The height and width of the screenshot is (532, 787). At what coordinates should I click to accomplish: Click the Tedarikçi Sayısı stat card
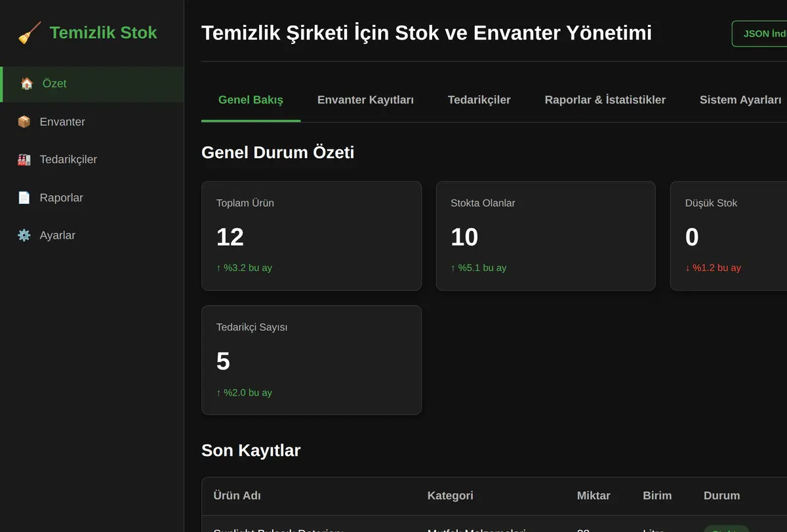pyautogui.click(x=312, y=360)
